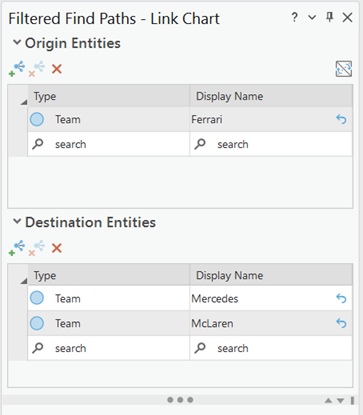Select the McLaren Team row icon
Screen dimensions: 363x415
tap(37, 323)
